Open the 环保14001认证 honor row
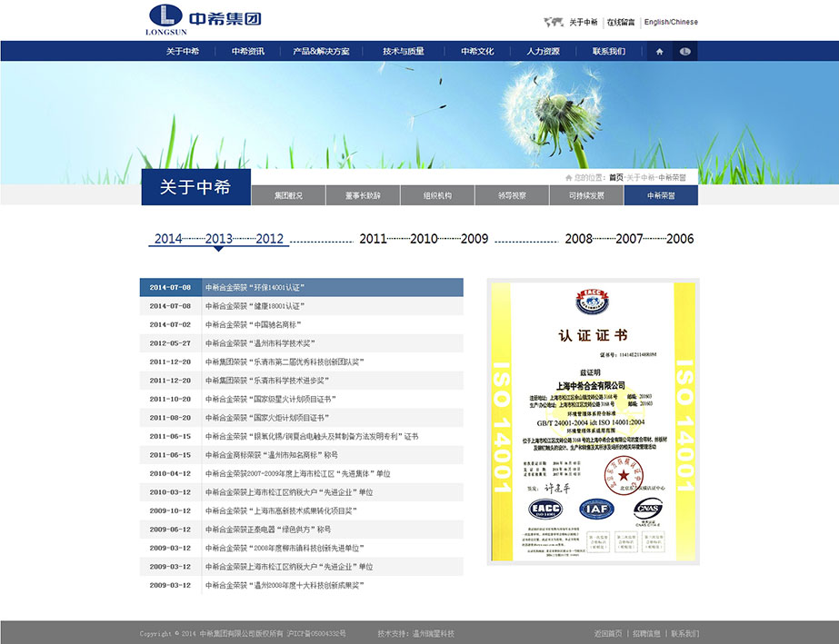Screen dimensions: 839x644 pos(302,287)
